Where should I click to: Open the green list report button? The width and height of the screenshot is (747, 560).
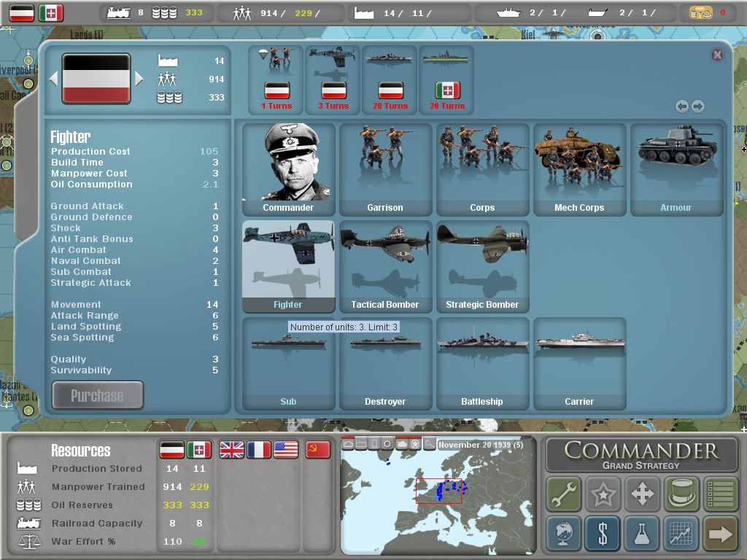click(x=720, y=494)
